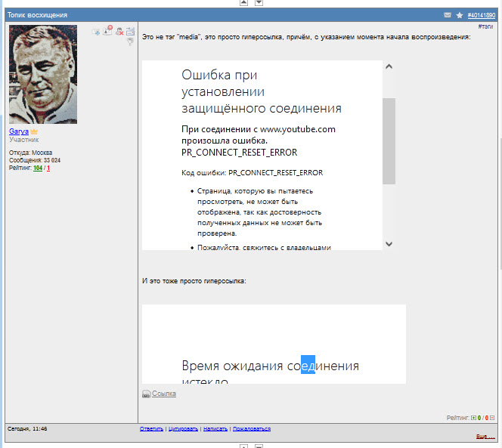Click the ignore-user icon with the red X
This screenshot has width=502, height=448.
point(119,32)
